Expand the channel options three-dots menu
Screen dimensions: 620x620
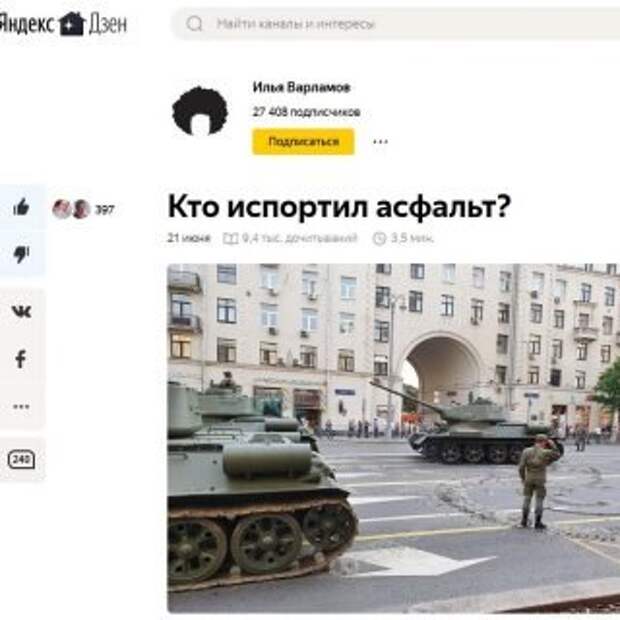[380, 142]
